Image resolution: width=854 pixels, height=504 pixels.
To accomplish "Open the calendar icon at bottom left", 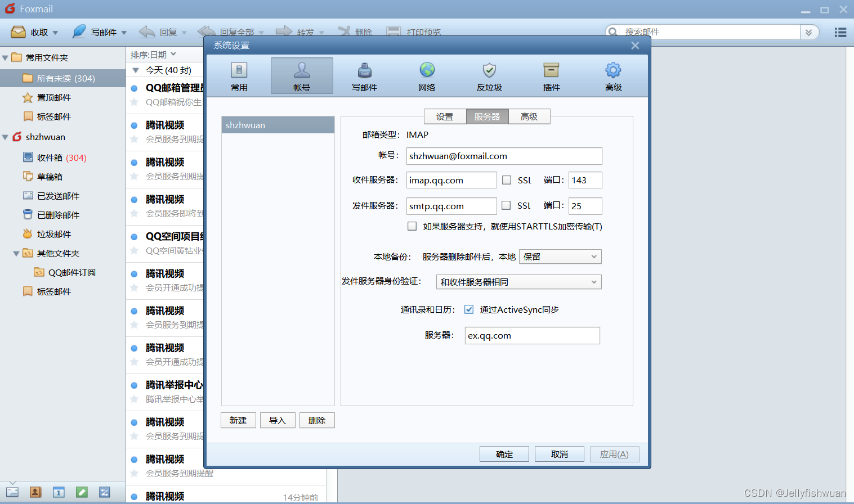I will 59,492.
